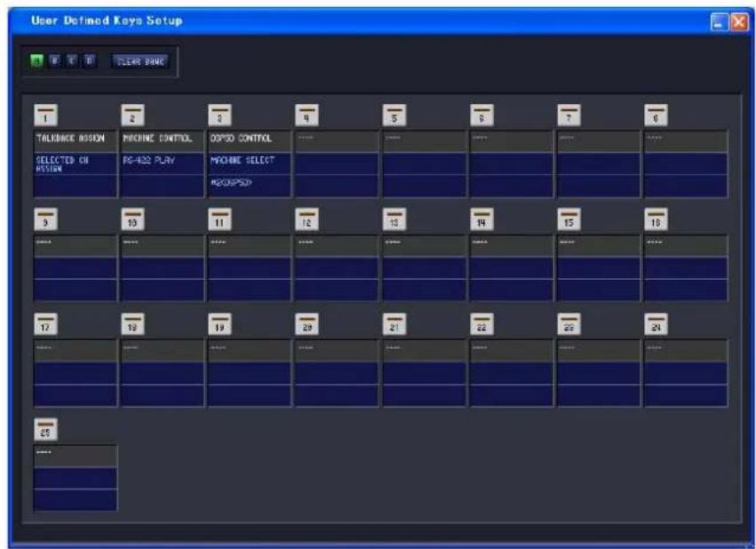The image size is (756, 549).
Task: Click the key 24 icon
Action: pyautogui.click(x=657, y=324)
